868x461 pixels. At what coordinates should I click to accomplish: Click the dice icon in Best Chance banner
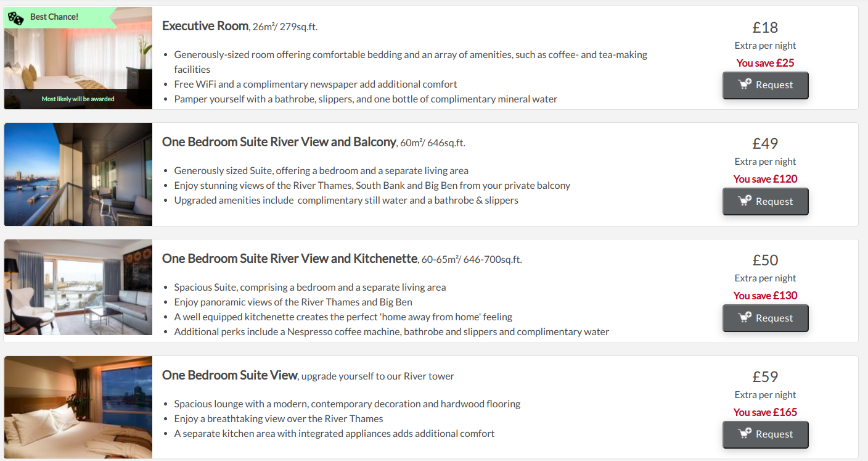(16, 17)
